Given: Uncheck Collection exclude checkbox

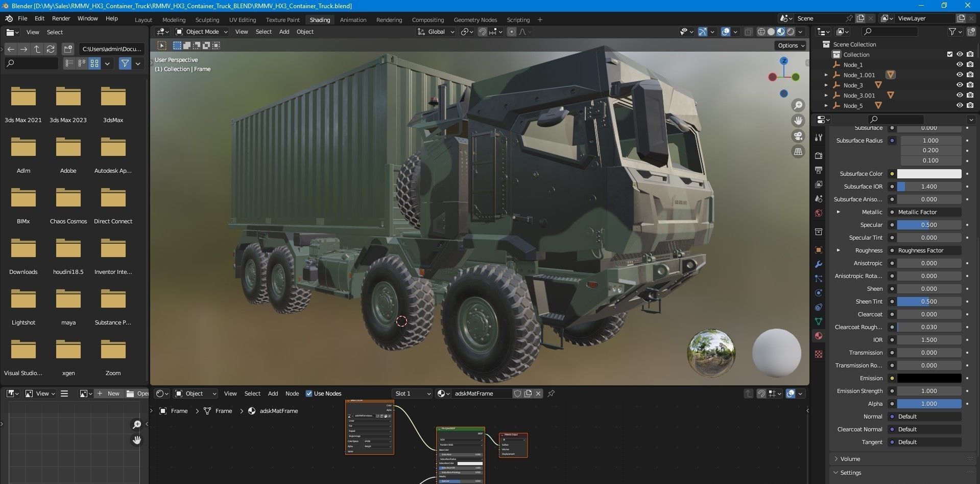Looking at the screenshot, I should click(x=950, y=54).
